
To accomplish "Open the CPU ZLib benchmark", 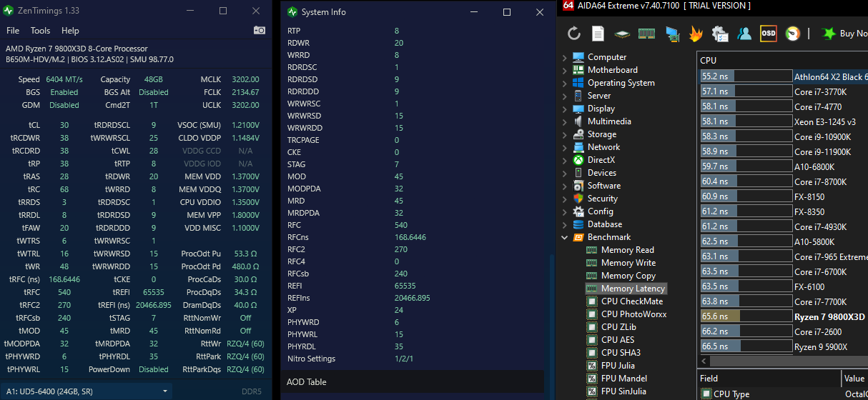I will pyautogui.click(x=618, y=327).
